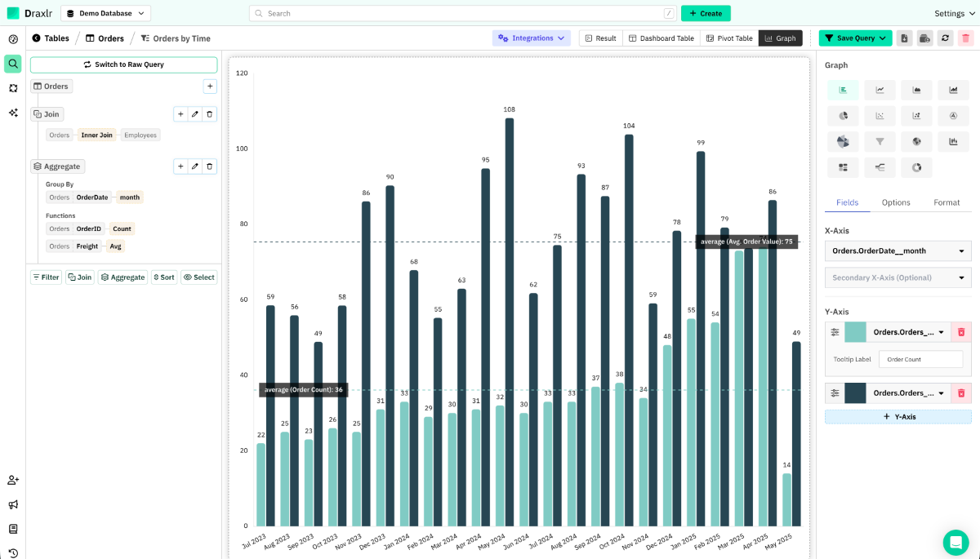The width and height of the screenshot is (980, 559).
Task: Open the Format tab
Action: pos(947,202)
